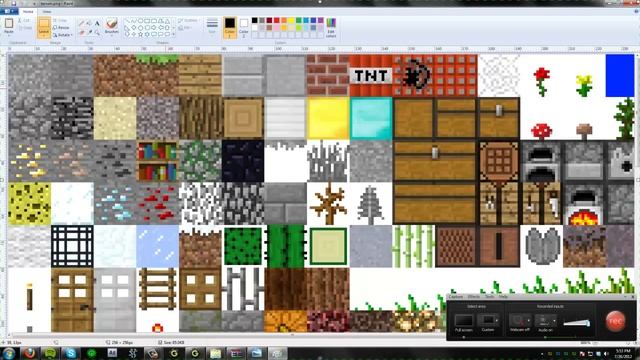
Task: Open Spotify from the taskbar
Action: [50, 353]
